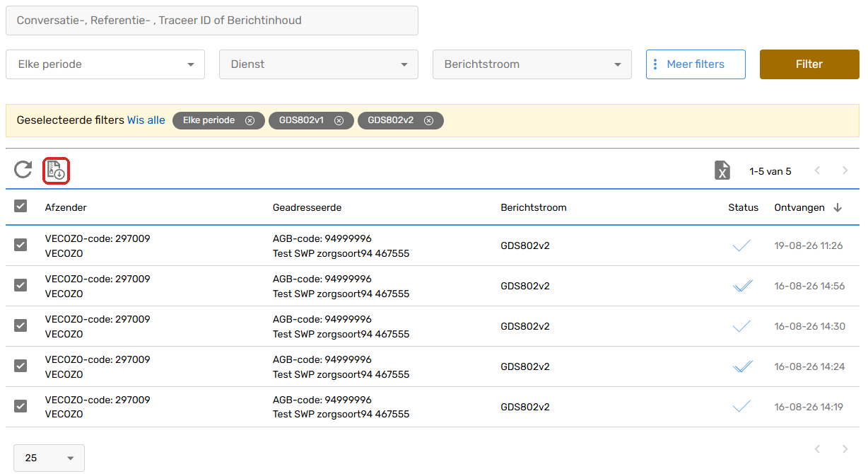Download selected messages as zip file

[x=56, y=170]
